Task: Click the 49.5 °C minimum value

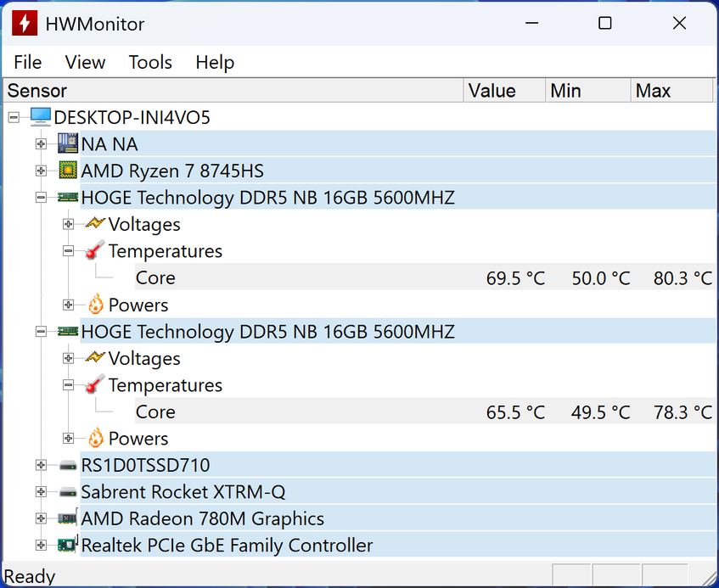Action: pyautogui.click(x=601, y=412)
